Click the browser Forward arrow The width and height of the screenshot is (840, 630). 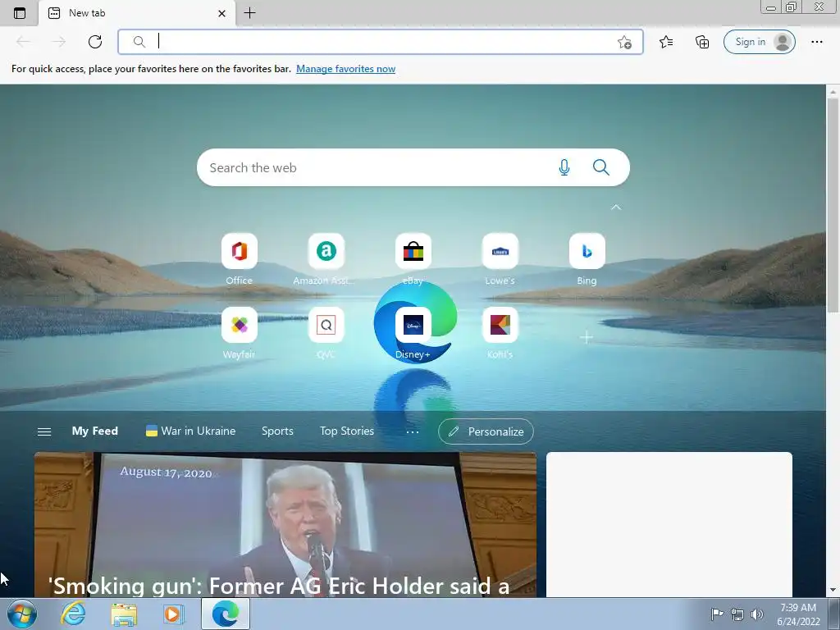pos(58,42)
